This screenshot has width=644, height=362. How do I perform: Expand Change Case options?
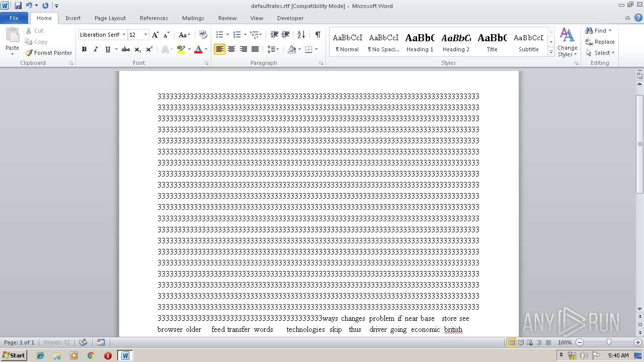click(x=184, y=35)
